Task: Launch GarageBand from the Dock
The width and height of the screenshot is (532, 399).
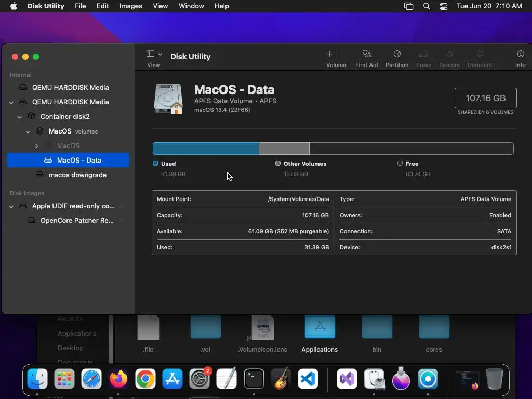Action: (x=281, y=379)
